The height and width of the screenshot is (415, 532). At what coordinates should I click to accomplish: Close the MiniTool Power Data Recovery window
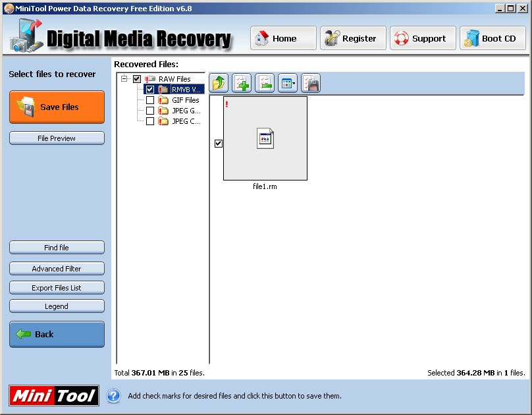pos(522,9)
